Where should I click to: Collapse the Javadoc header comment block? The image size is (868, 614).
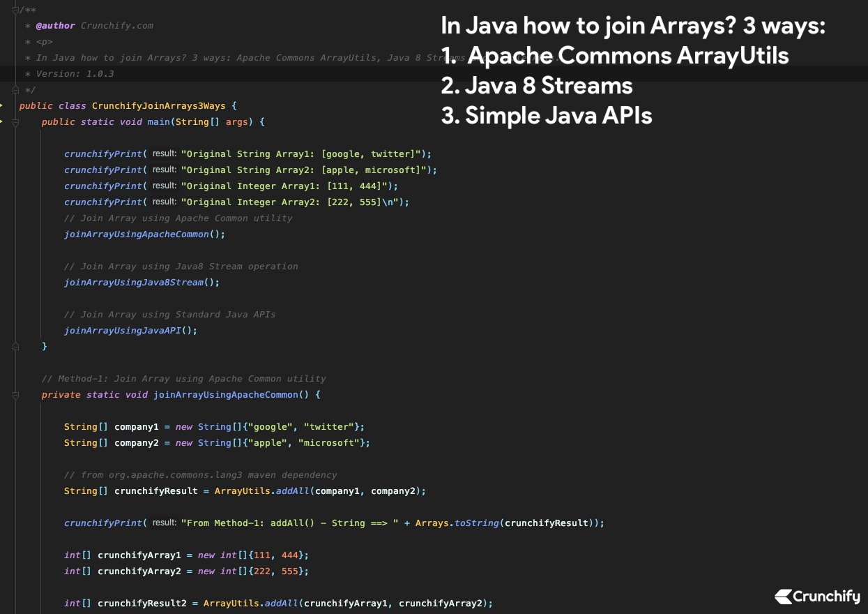tap(15, 10)
